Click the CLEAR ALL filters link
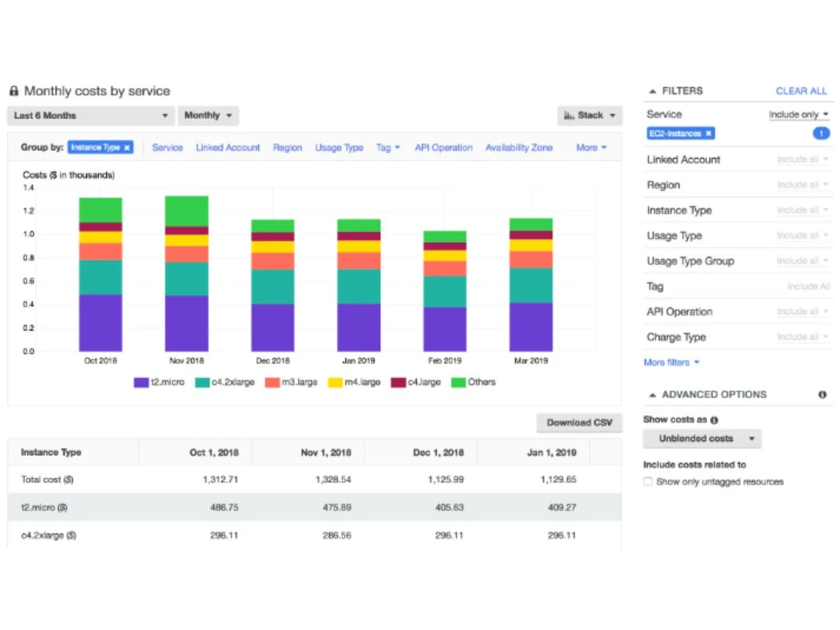 tap(801, 92)
